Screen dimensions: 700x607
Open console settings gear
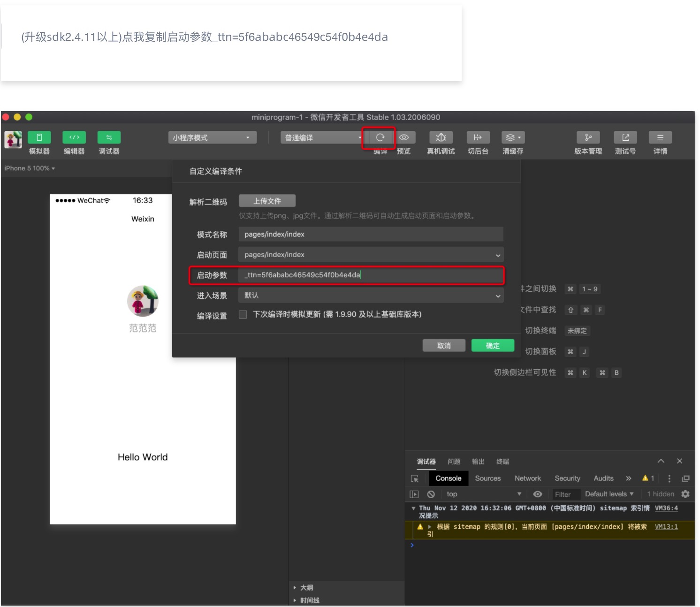[x=685, y=494]
